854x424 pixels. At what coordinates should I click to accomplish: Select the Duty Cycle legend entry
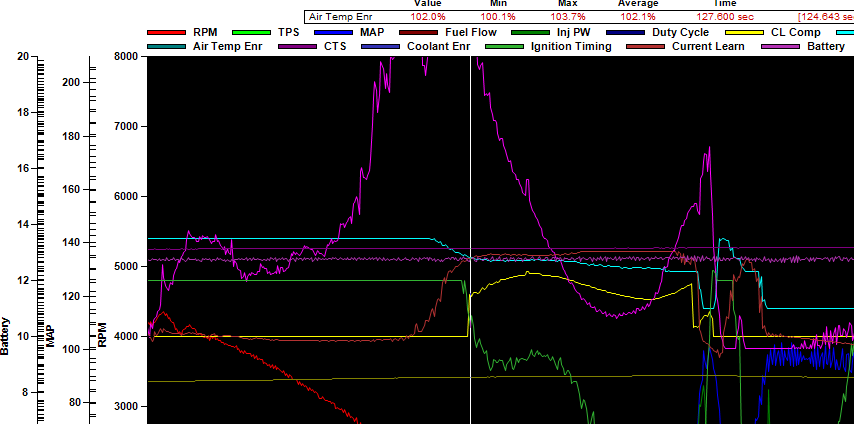click(680, 33)
